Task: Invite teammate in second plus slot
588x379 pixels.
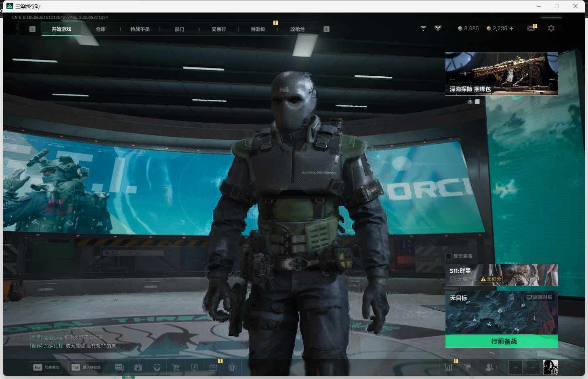Action: pos(533,367)
